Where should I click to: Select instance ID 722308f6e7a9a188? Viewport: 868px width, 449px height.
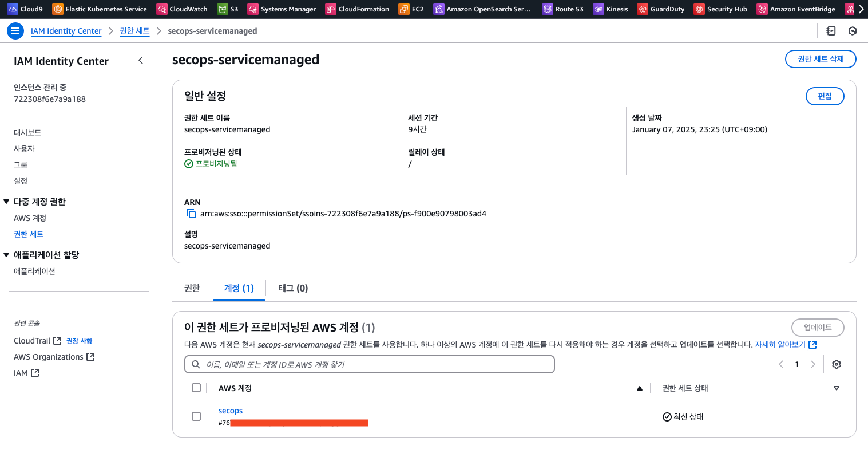50,99
